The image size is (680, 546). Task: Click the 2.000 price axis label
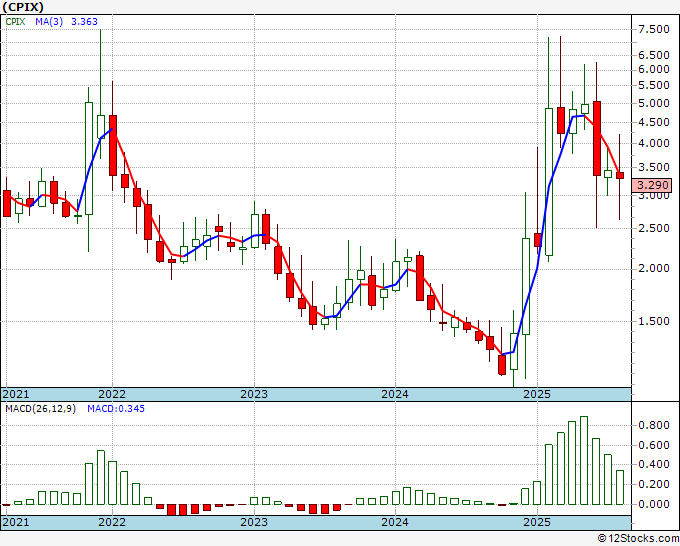pos(654,268)
